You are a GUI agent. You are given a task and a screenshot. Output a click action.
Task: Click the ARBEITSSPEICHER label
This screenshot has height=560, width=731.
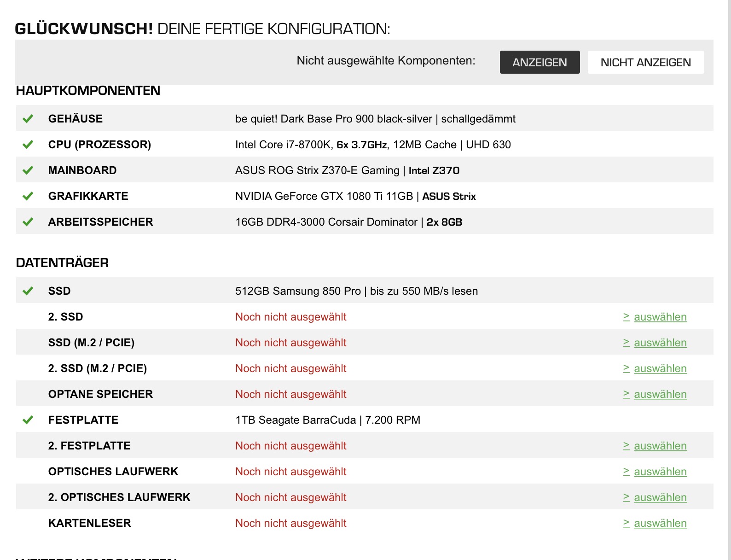pyautogui.click(x=101, y=222)
